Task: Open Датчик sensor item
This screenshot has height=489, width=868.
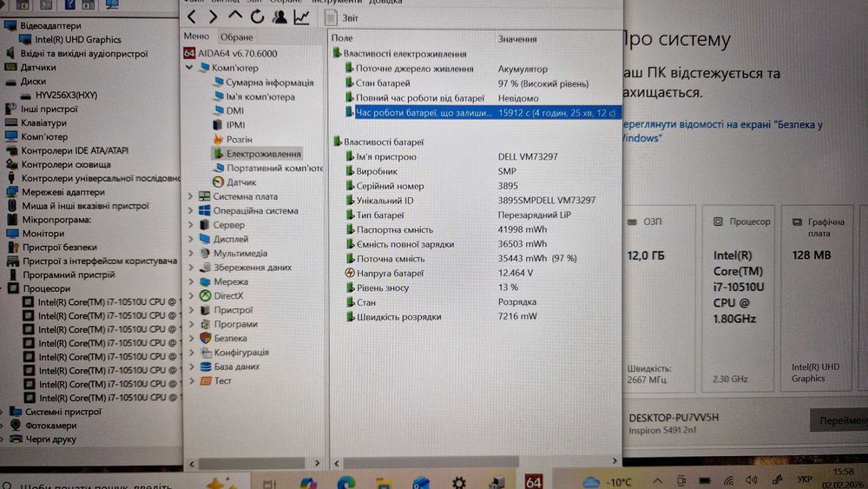Action: click(x=234, y=182)
